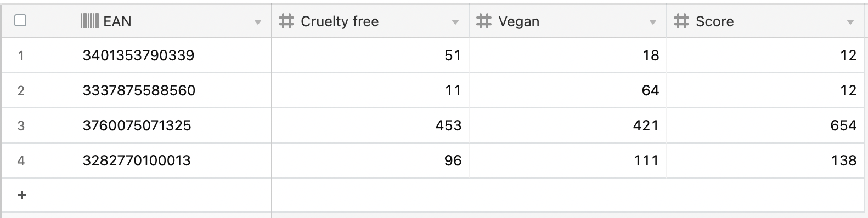Screen dimensions: 868x218
Task: Click the number type icon beside Score
Action: tap(681, 21)
